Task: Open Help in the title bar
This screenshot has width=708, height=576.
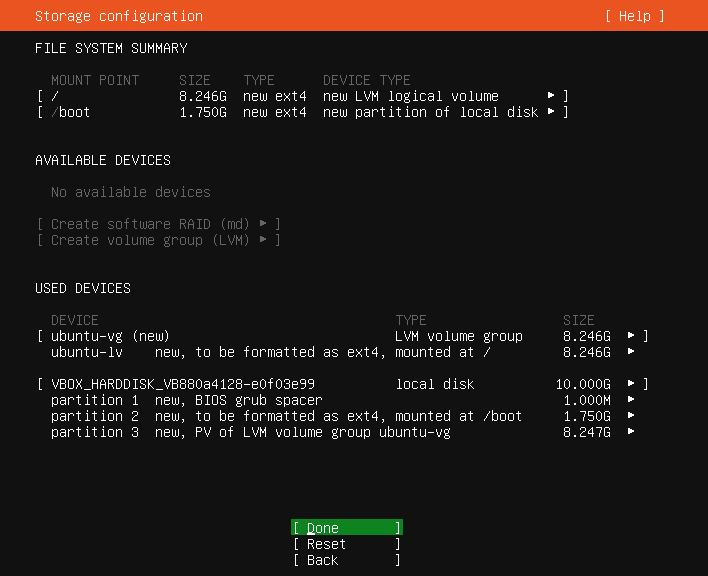Action: [634, 16]
